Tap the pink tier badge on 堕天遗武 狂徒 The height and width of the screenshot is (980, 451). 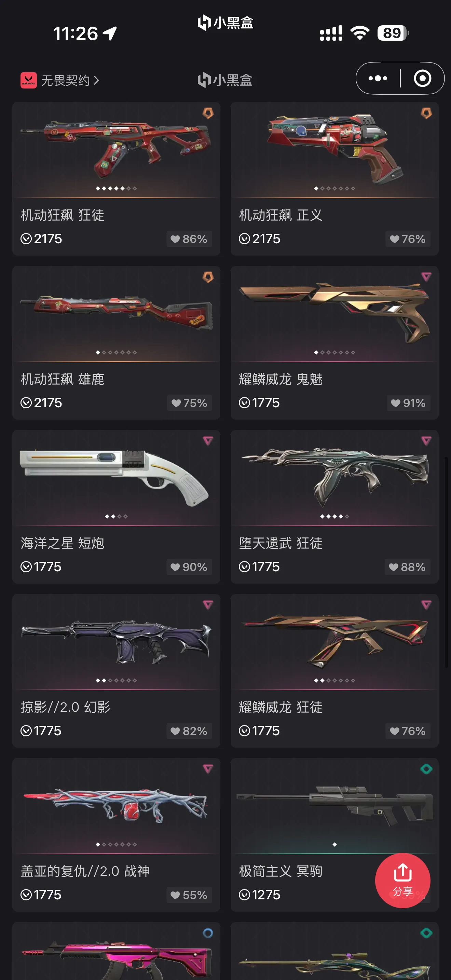click(426, 441)
